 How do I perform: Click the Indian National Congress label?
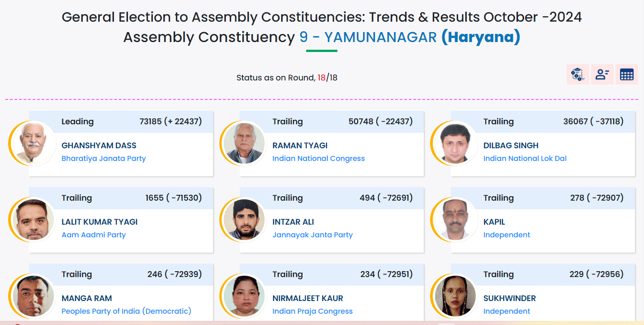tap(318, 159)
